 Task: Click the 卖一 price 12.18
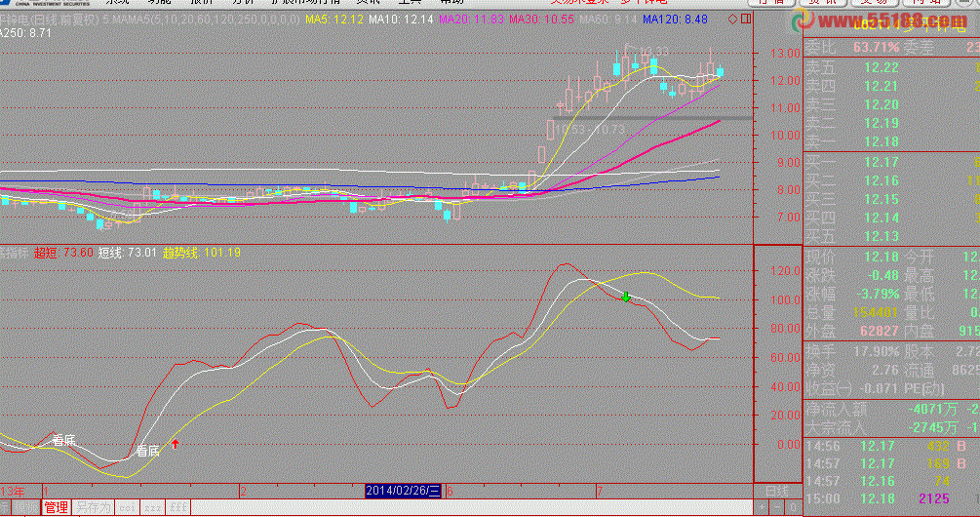[882, 141]
